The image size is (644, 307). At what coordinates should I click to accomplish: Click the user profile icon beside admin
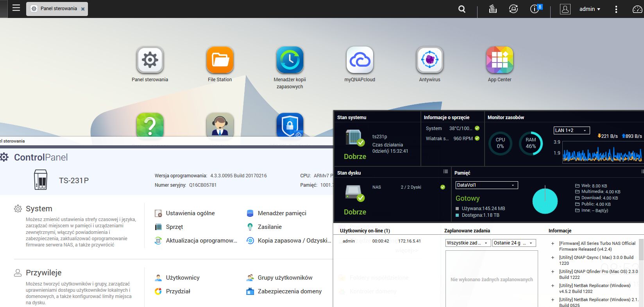565,9
